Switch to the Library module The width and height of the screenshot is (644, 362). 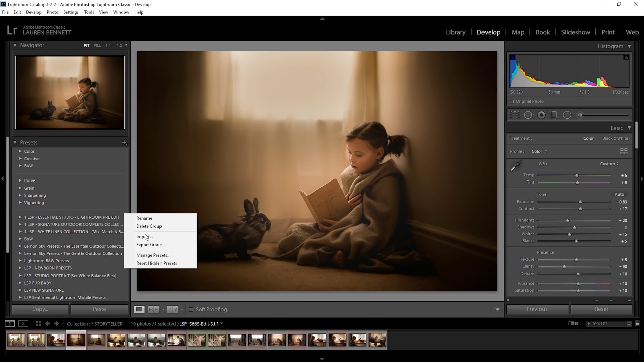click(455, 32)
